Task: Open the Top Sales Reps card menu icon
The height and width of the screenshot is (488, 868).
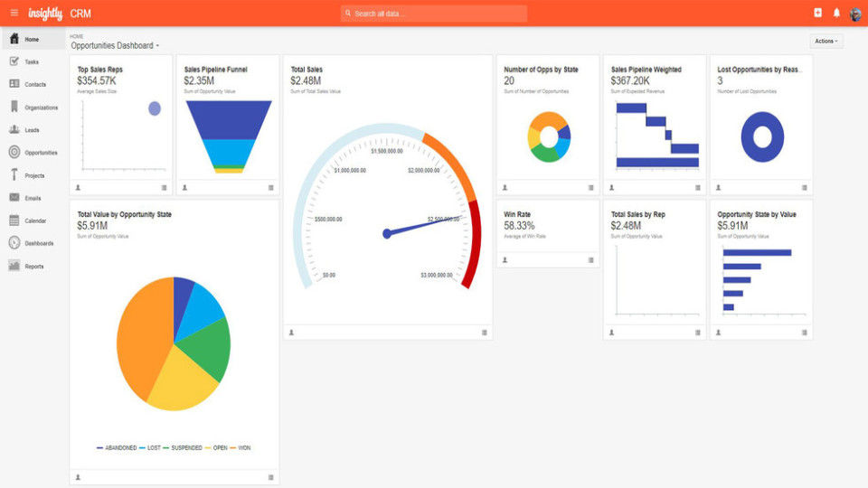Action: (x=164, y=188)
